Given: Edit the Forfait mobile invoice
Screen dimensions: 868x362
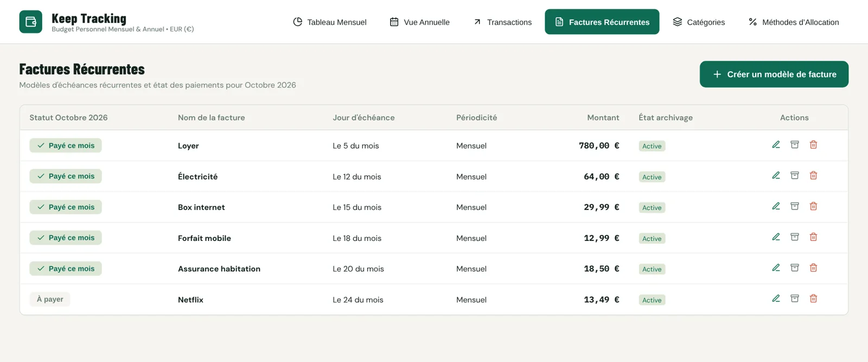Looking at the screenshot, I should point(776,237).
